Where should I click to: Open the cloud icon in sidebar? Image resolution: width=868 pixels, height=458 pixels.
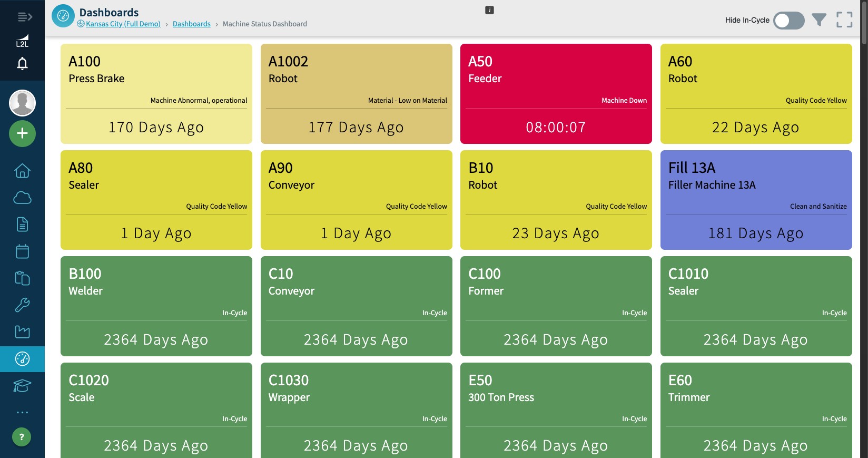(22, 198)
